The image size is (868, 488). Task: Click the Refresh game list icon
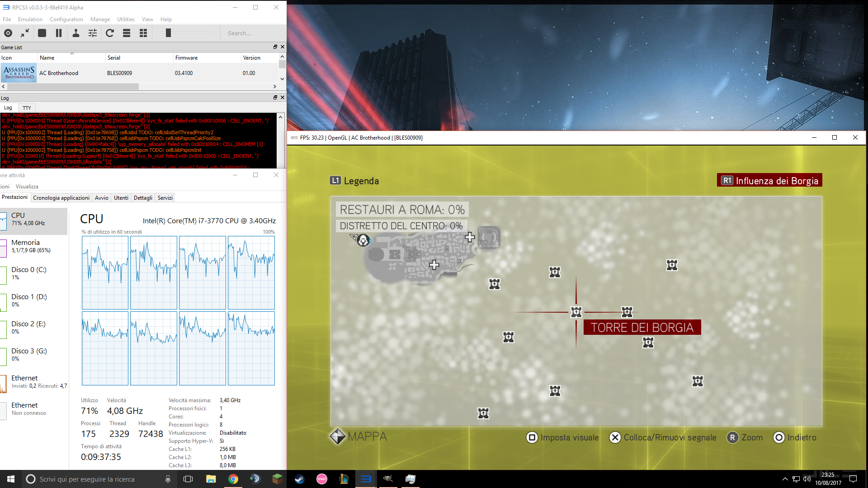pos(110,33)
